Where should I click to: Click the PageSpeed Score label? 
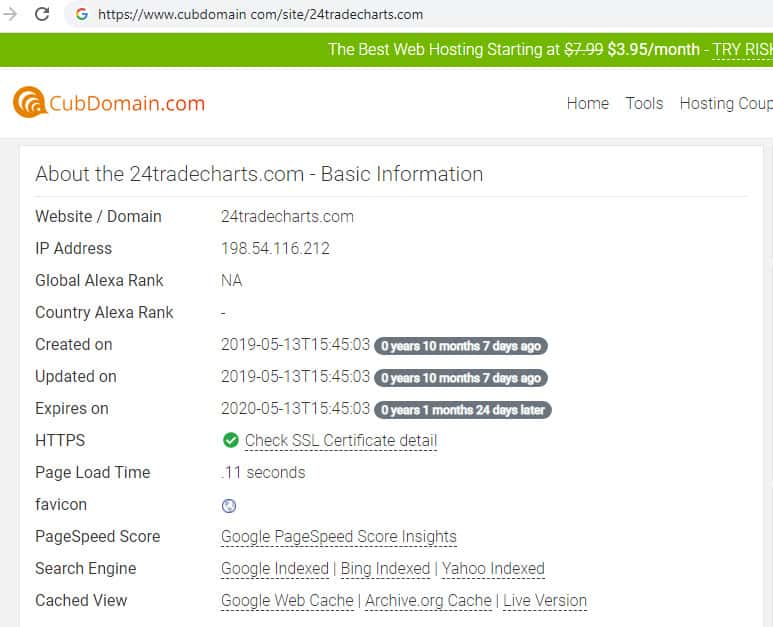(98, 536)
